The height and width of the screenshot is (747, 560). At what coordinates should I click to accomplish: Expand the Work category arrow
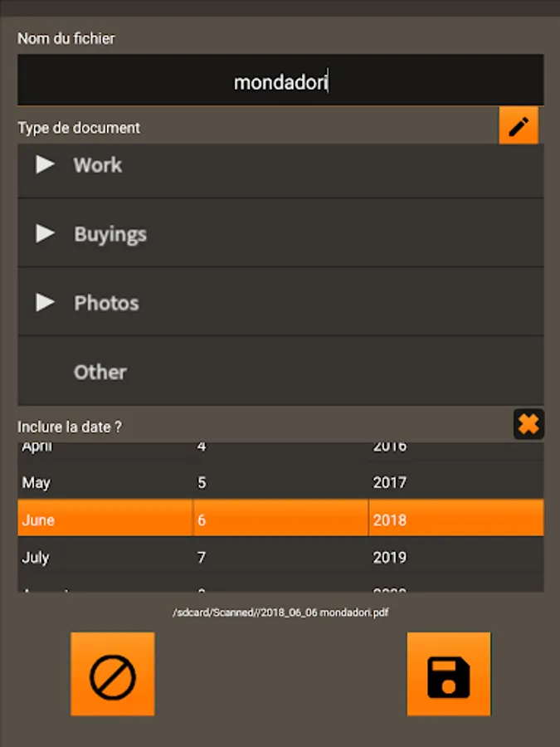point(45,165)
